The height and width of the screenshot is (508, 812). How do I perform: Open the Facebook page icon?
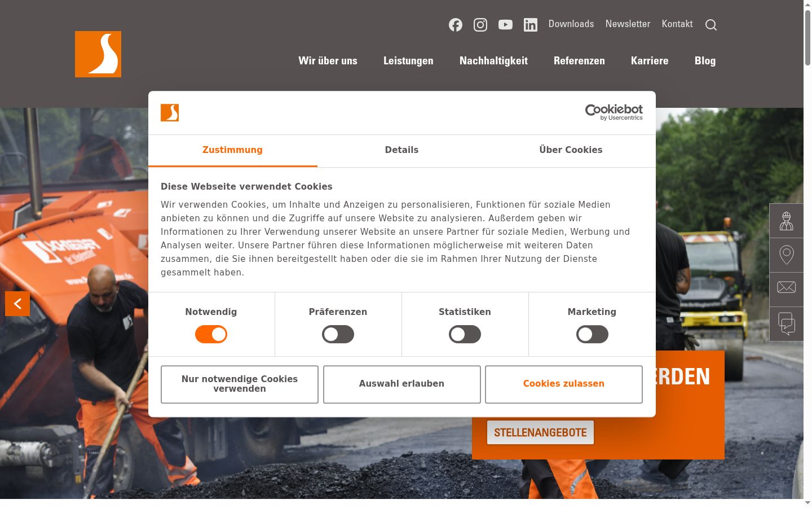[456, 25]
